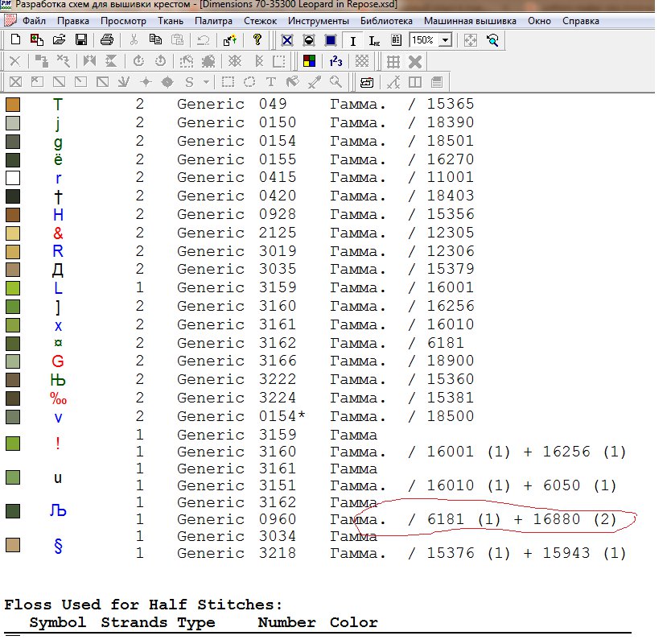Screen dimensions: 671x644
Task: Click the color swatch for symbol T
Action: (13, 104)
